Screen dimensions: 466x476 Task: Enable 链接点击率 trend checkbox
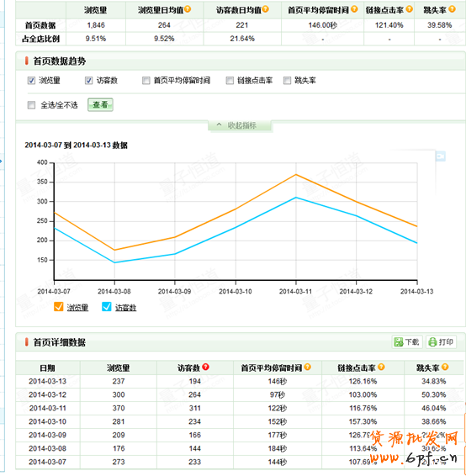pyautogui.click(x=230, y=81)
